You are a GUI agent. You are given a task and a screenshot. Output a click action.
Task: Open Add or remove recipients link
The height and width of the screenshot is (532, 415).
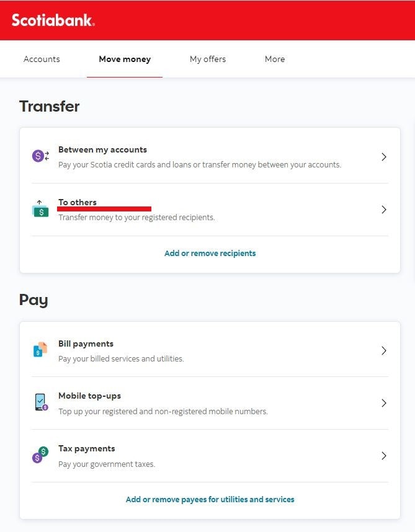tap(210, 254)
